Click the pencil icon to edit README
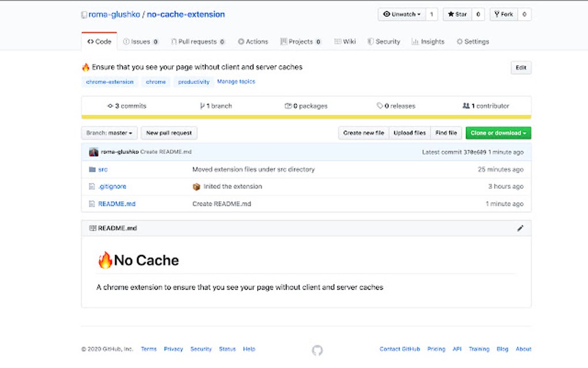The height and width of the screenshot is (368, 588). [x=521, y=228]
